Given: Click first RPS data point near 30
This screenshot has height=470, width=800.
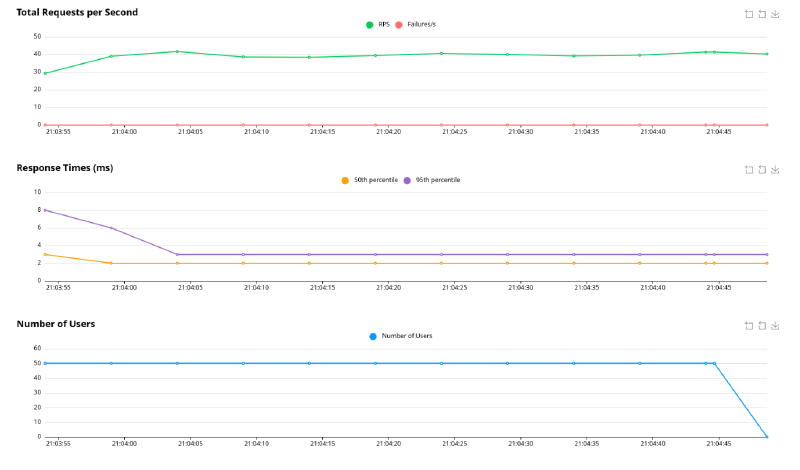Looking at the screenshot, I should click(45, 73).
